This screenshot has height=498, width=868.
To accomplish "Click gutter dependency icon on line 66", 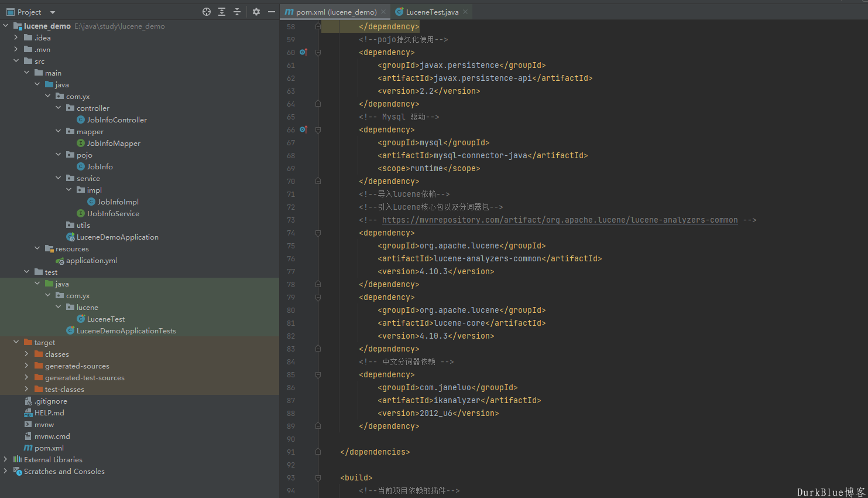I will point(303,129).
